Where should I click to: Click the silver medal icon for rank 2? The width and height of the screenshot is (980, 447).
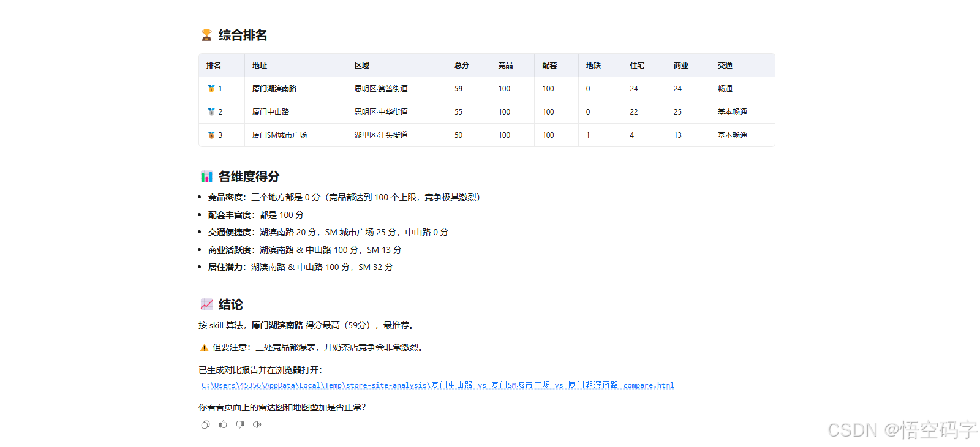211,112
